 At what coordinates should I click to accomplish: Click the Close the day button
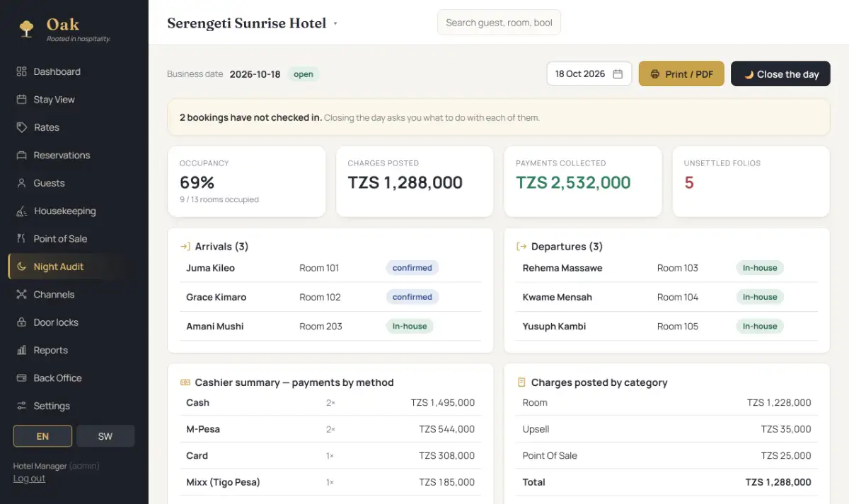point(780,74)
